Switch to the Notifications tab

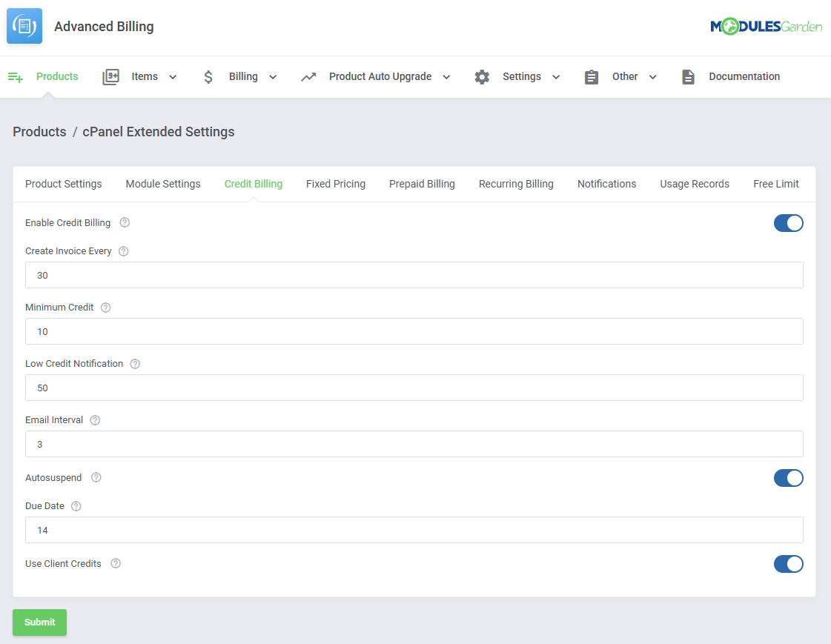coord(607,184)
